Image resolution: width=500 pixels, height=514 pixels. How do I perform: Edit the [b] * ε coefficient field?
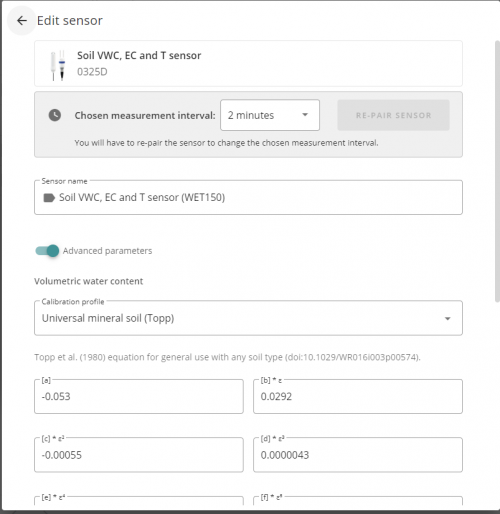click(358, 396)
